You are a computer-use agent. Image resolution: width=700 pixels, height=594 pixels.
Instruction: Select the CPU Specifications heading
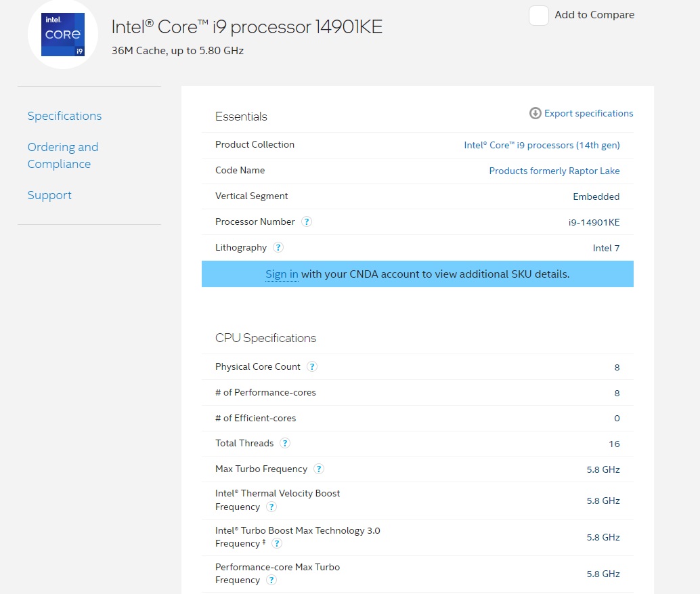coord(265,338)
